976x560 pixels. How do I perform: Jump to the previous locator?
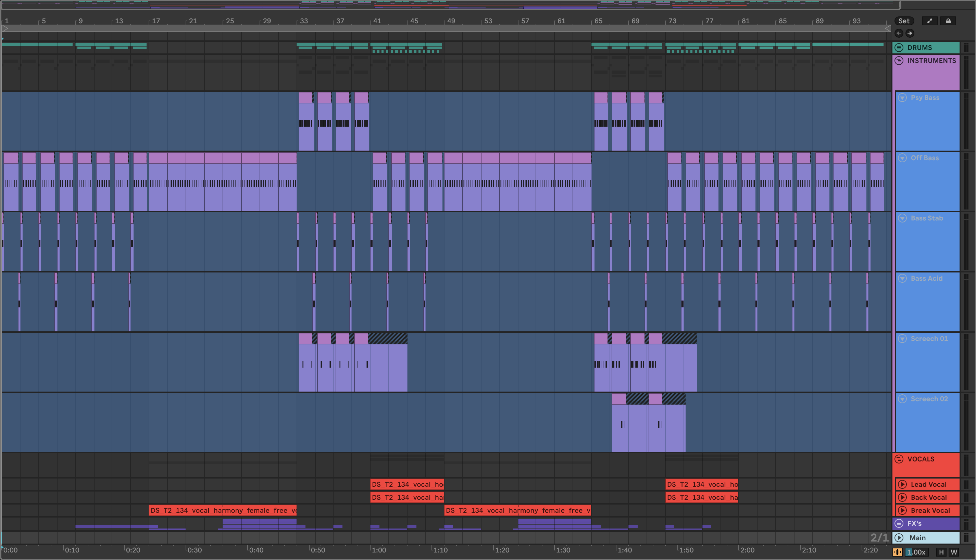(x=899, y=33)
